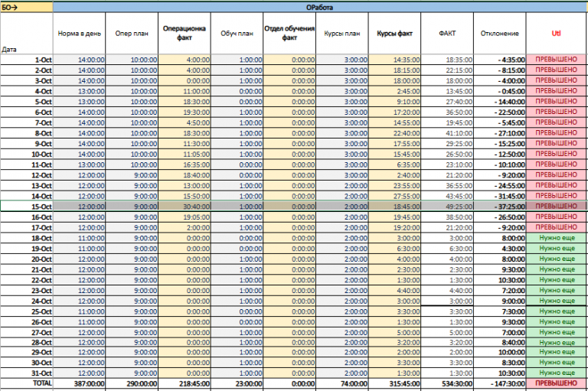Screen dimensions: 588x391
Task: Select the 15-Oct date cell
Action: [26, 206]
